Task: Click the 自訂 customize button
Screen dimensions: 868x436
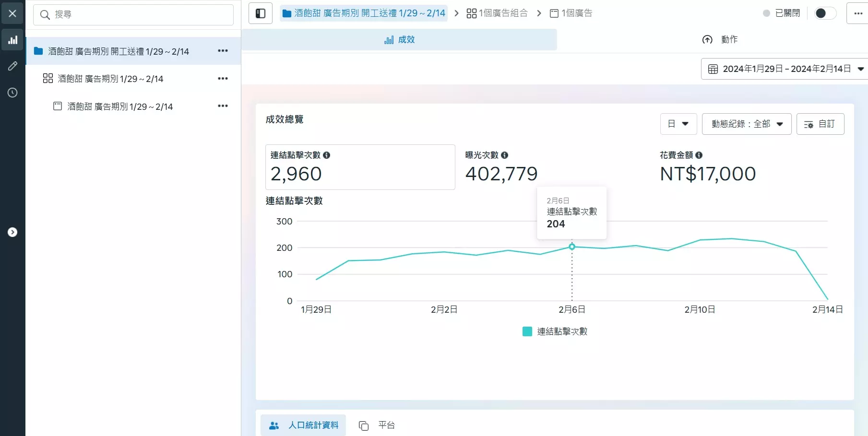Action: 820,124
